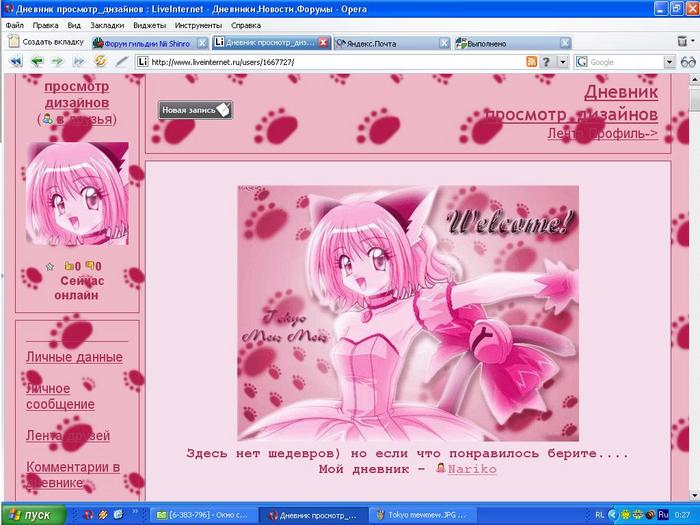
Task: Click the sidebar просмотр дизайнов username link
Action: [x=76, y=94]
